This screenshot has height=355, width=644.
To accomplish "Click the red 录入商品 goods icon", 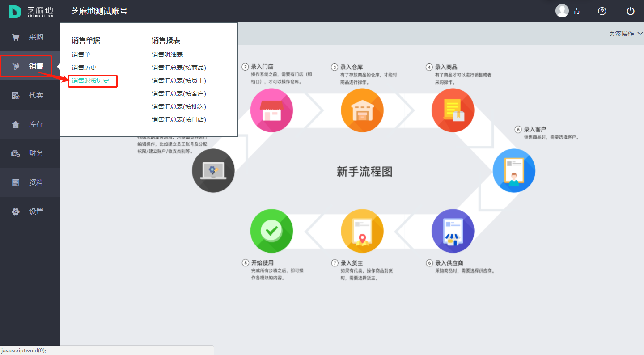I will (453, 110).
